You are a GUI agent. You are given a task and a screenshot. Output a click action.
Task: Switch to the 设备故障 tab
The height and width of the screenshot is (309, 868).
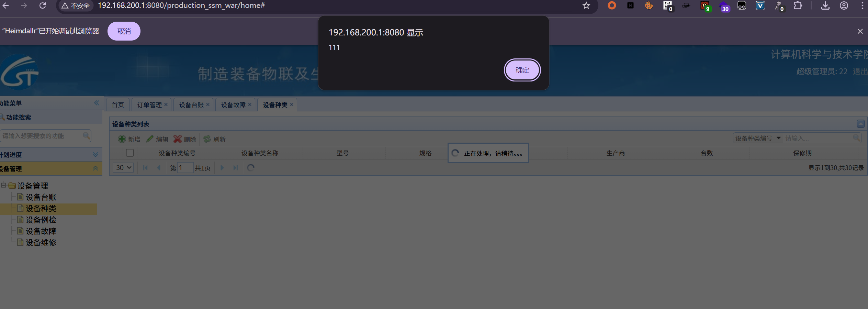[233, 105]
